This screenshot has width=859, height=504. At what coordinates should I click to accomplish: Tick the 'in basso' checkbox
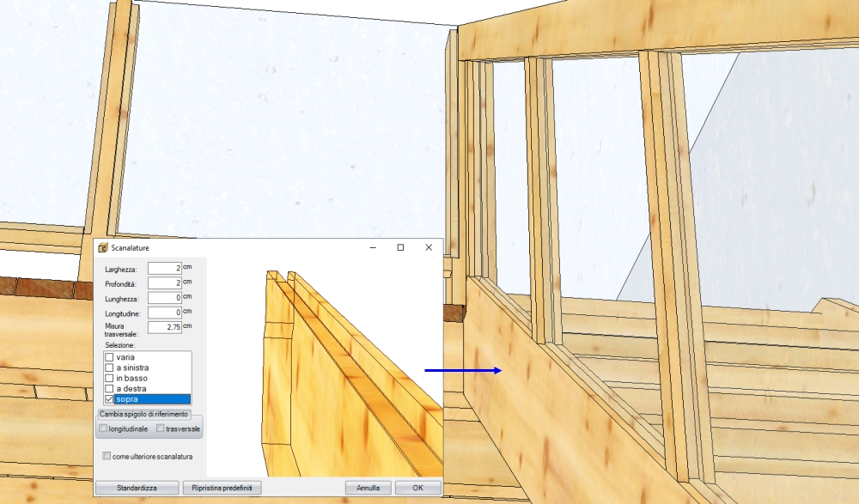[x=109, y=378]
